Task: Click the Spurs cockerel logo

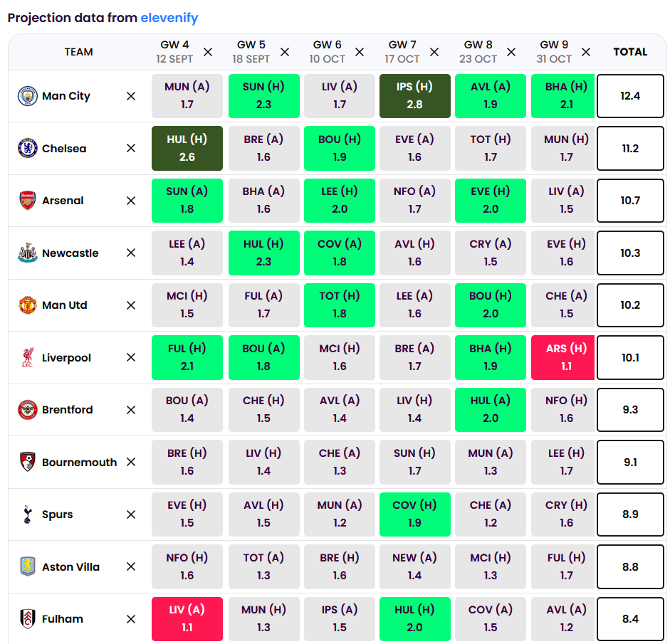Action: pyautogui.click(x=27, y=514)
